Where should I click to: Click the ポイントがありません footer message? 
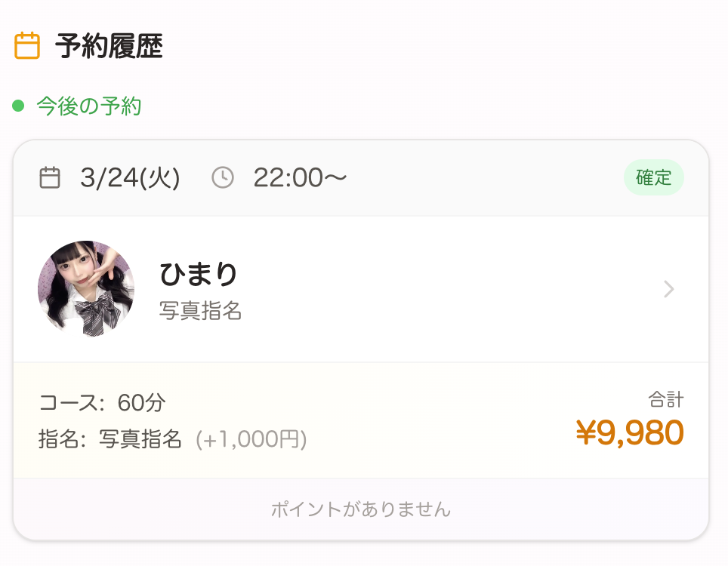click(361, 509)
